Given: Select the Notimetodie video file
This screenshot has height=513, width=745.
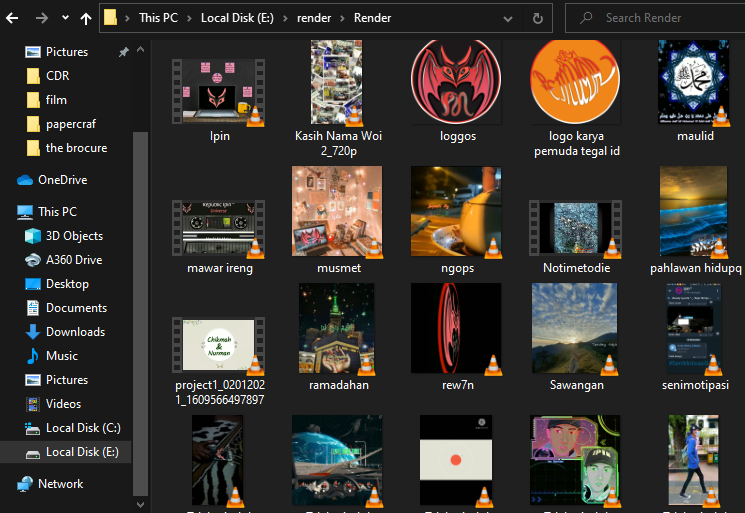Looking at the screenshot, I should click(x=576, y=236).
